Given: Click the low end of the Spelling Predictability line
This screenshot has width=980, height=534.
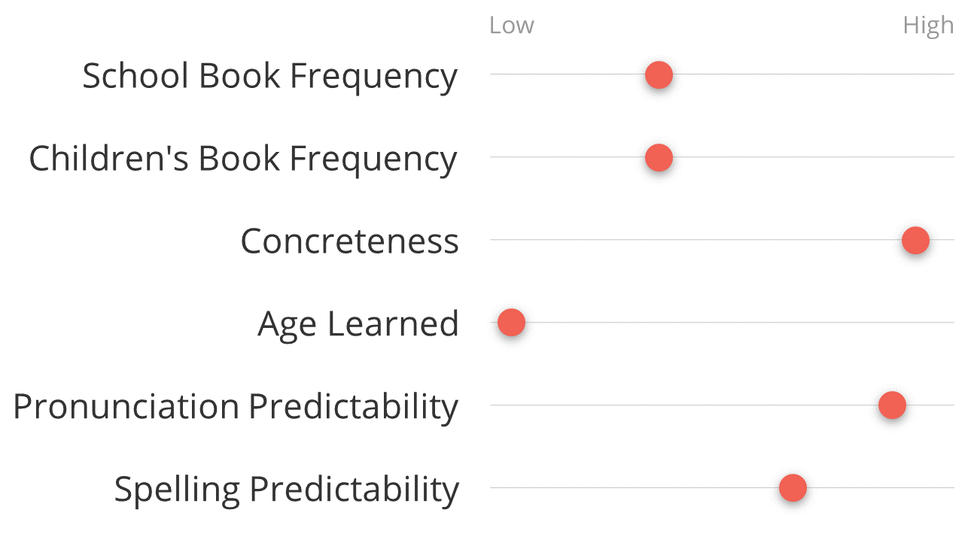Looking at the screenshot, I should pos(494,488).
